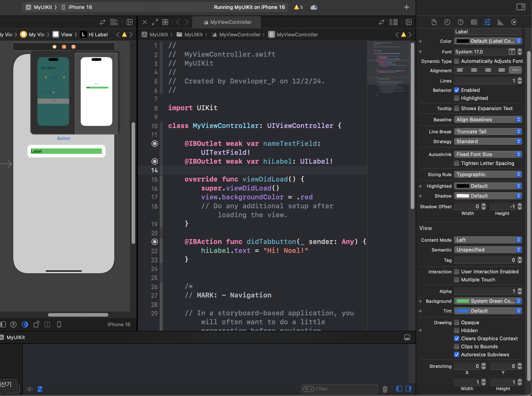Enable the Highlighted behavior checkbox
Viewport: 532px width, 396px height.
point(457,98)
